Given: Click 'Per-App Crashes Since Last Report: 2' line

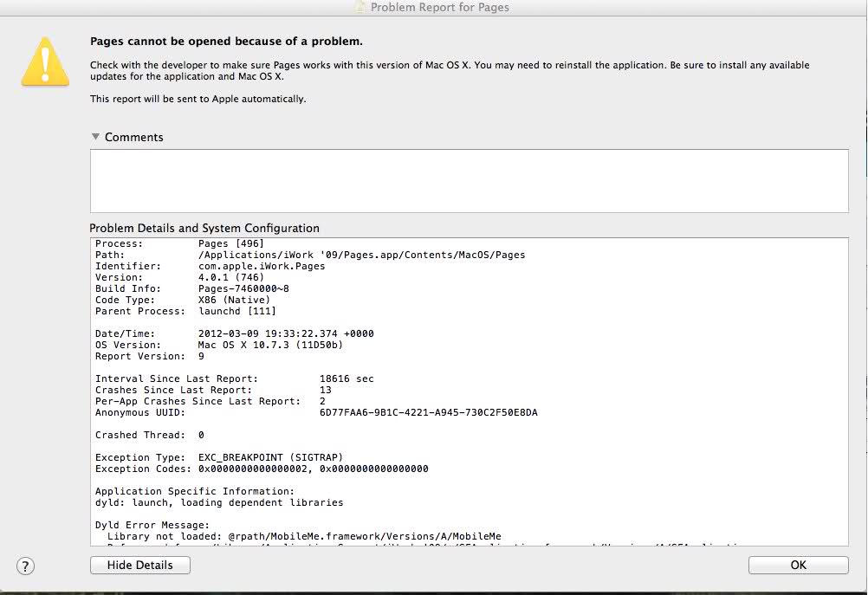Looking at the screenshot, I should 211,401.
